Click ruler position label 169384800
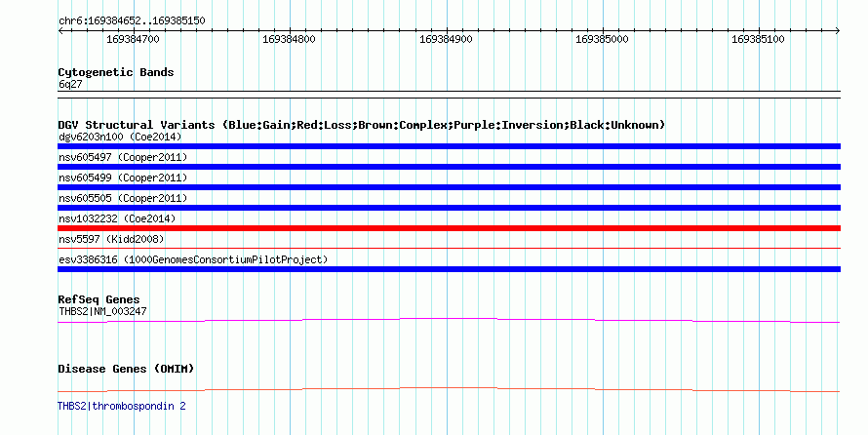This screenshot has width=868, height=435. tap(289, 39)
